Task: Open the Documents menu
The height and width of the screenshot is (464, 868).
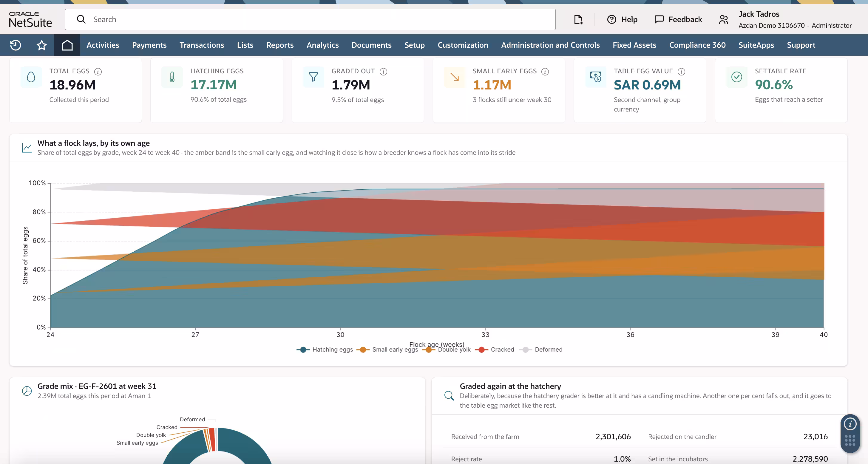Action: click(371, 45)
